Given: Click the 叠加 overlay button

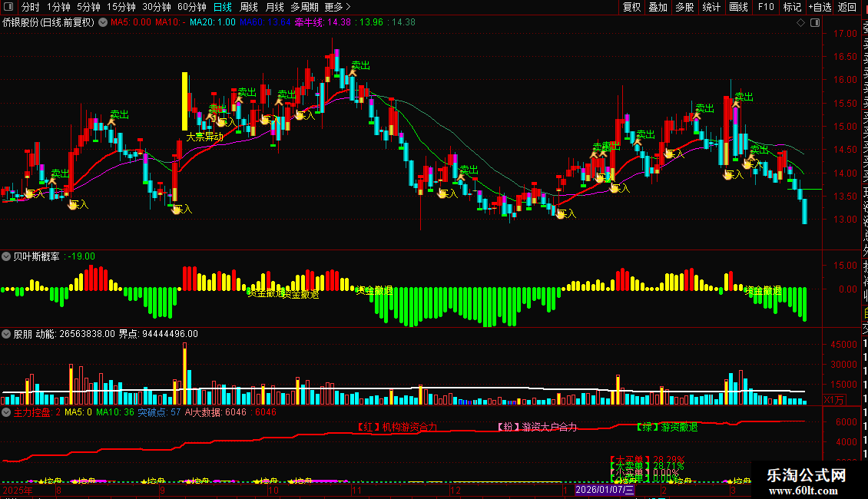Looking at the screenshot, I should click(658, 7).
